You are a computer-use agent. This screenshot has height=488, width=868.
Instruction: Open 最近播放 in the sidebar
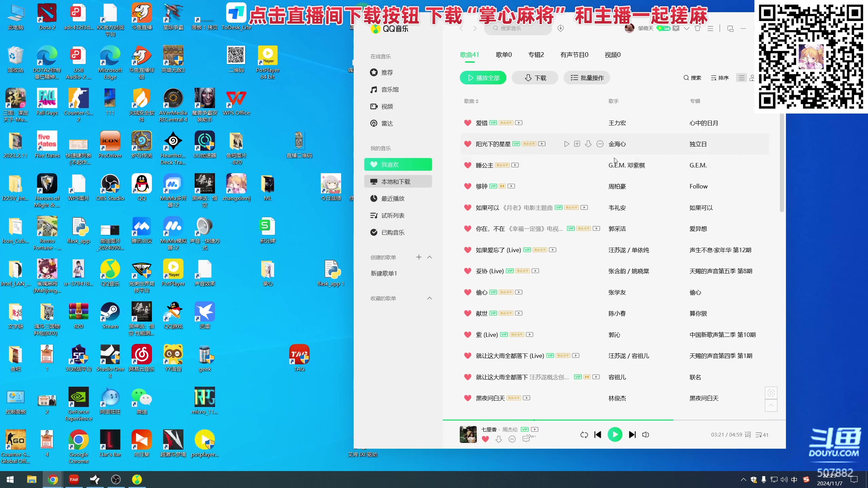point(398,199)
